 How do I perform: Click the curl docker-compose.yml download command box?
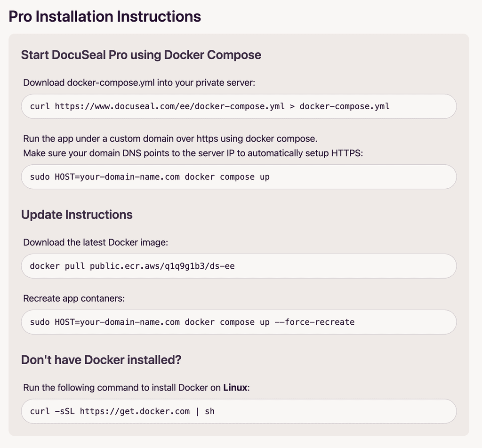coord(239,106)
